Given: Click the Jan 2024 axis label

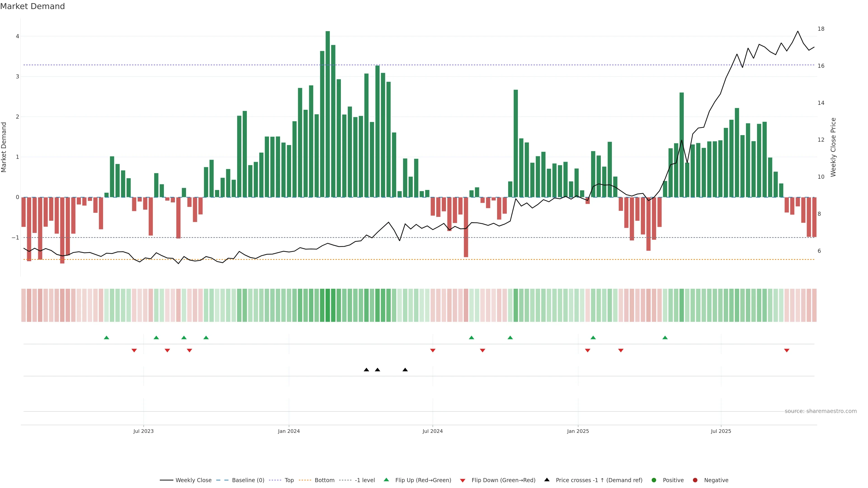Looking at the screenshot, I should pyautogui.click(x=289, y=431).
